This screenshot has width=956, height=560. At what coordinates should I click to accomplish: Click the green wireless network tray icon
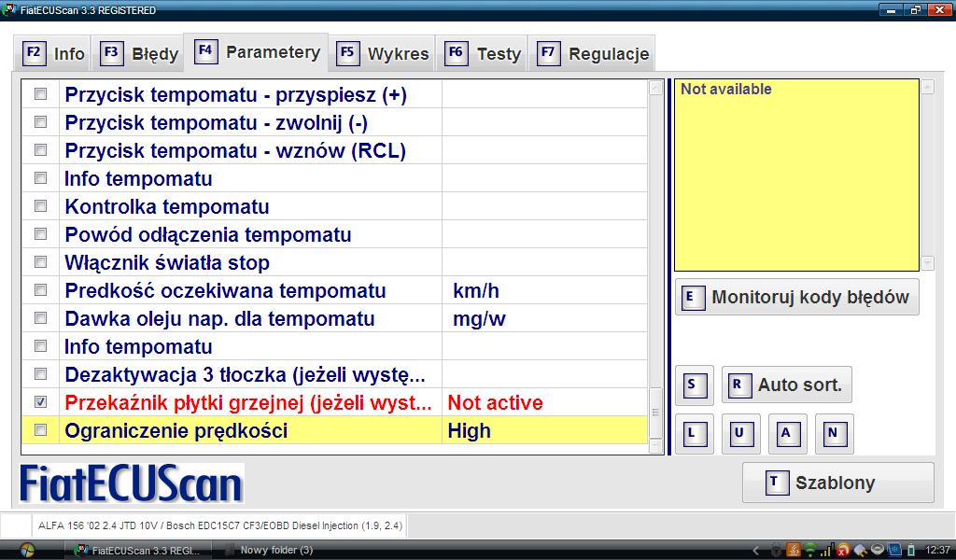pos(810,551)
